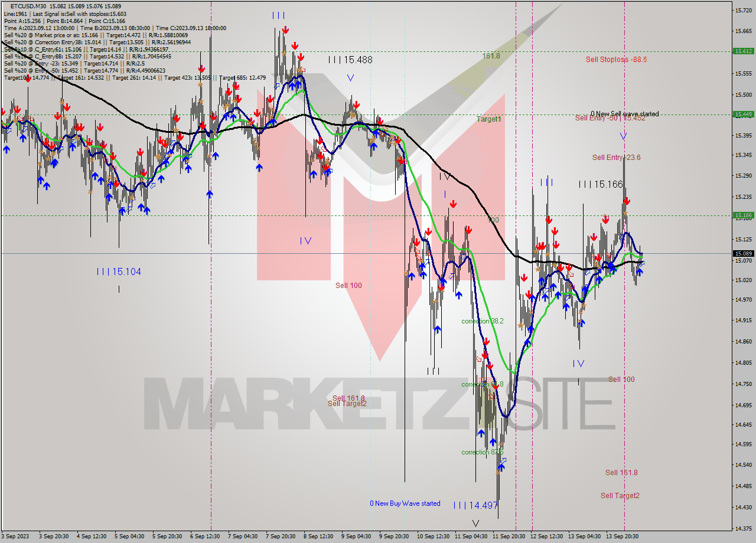Click the green 'Target1' label
The height and width of the screenshot is (543, 756).
click(489, 119)
